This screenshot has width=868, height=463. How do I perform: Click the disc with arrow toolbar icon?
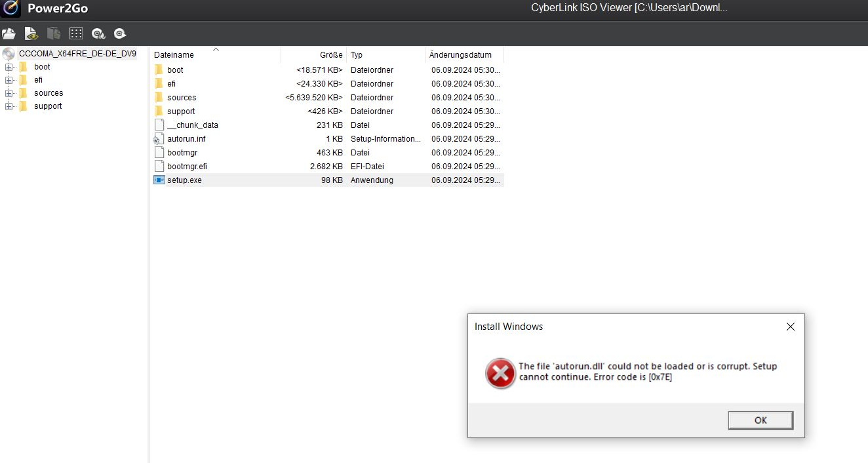pos(119,33)
